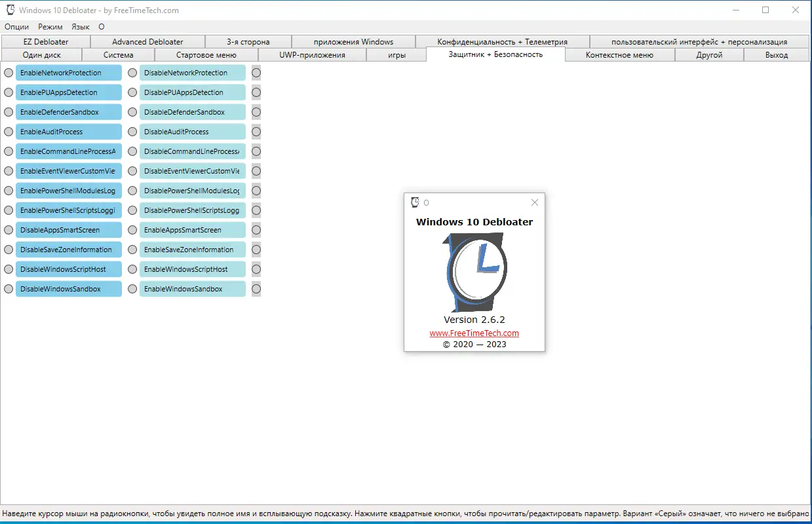Select the radio circle left of EnableWindowsSandbox

coord(132,289)
